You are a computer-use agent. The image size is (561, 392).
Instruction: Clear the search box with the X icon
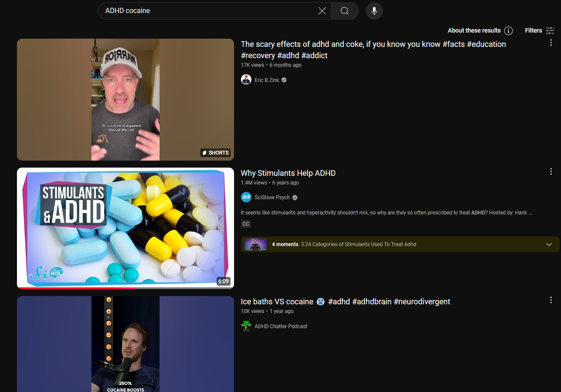pos(322,11)
